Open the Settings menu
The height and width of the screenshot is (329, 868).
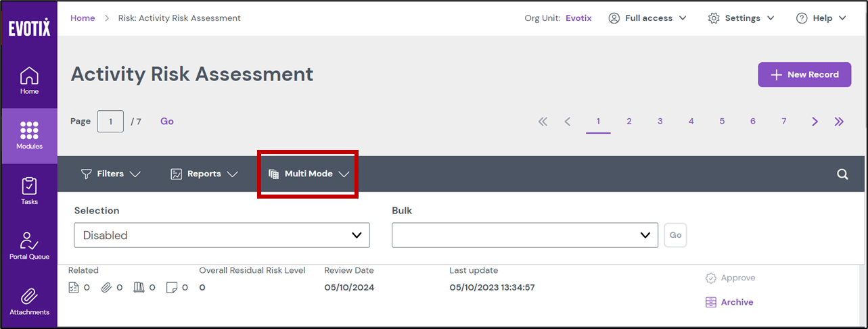coord(741,18)
